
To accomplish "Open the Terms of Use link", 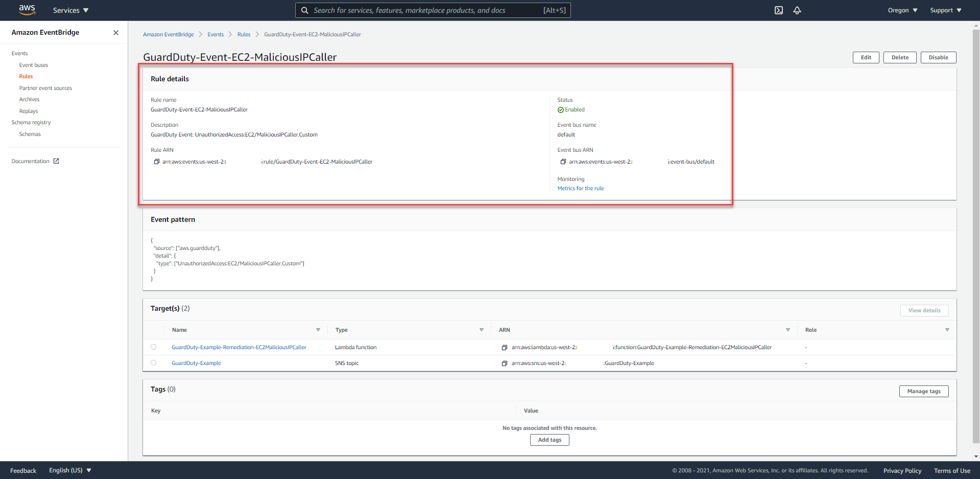I will [952, 471].
